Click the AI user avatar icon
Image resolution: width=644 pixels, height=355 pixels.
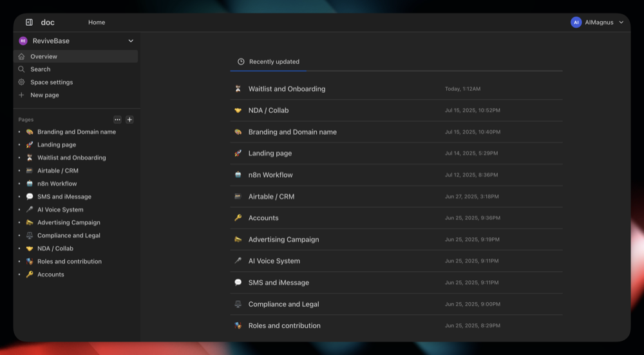click(x=576, y=23)
